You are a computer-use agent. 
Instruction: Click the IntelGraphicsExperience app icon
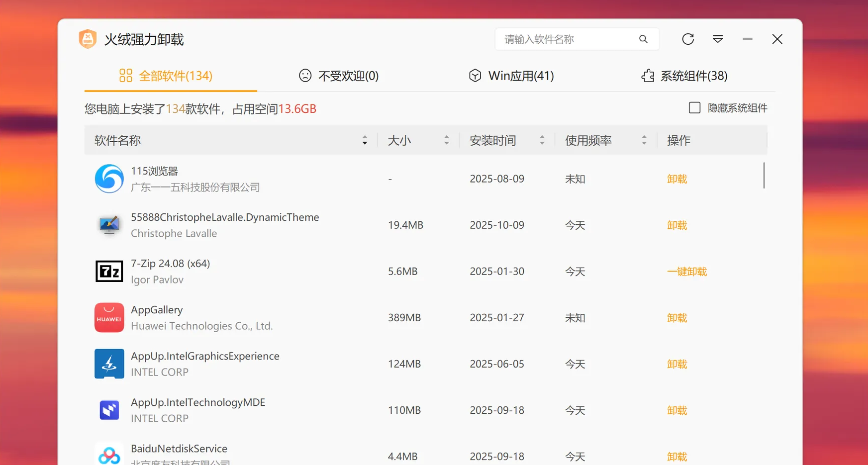coord(109,364)
